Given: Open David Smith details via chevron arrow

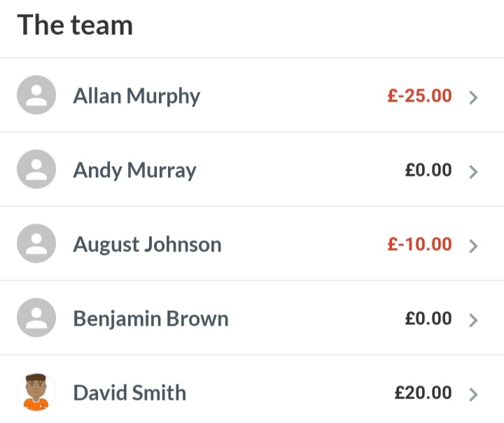Looking at the screenshot, I should coord(473,395).
